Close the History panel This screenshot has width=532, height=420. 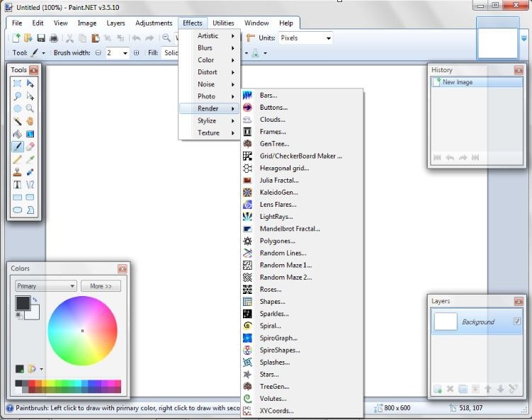click(519, 70)
